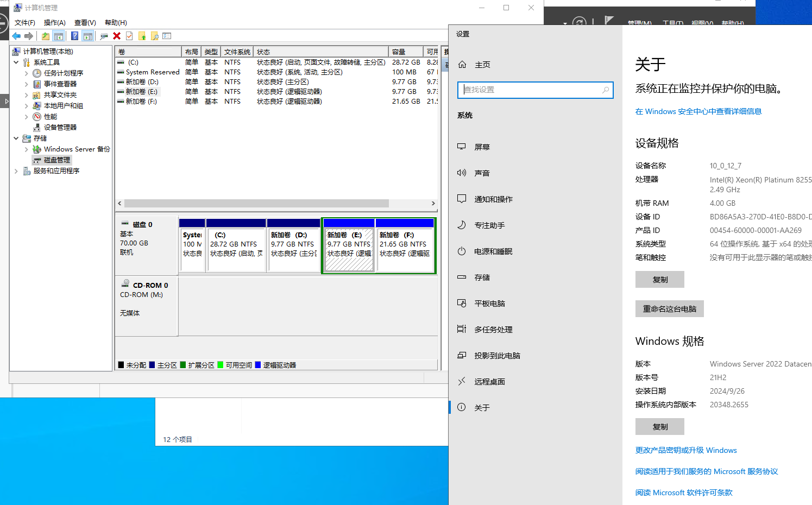This screenshot has width=812, height=505.
Task: Open Focus assist moon icon (专注助手)
Action: click(462, 225)
